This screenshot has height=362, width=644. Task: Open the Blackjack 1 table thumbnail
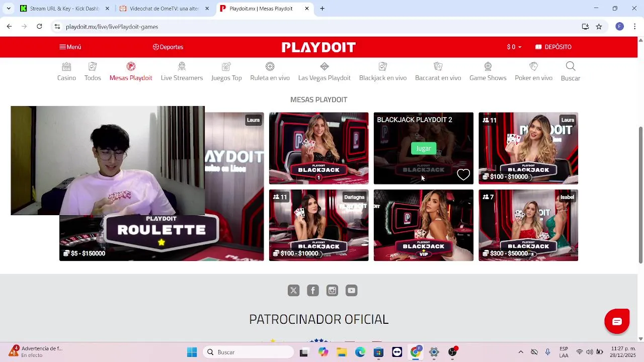click(318, 148)
